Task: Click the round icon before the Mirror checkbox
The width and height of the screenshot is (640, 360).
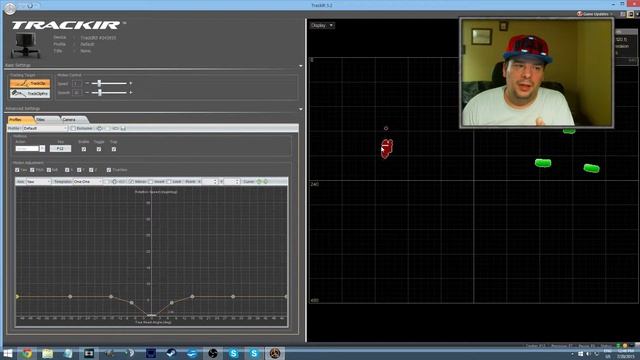Action: click(115, 181)
